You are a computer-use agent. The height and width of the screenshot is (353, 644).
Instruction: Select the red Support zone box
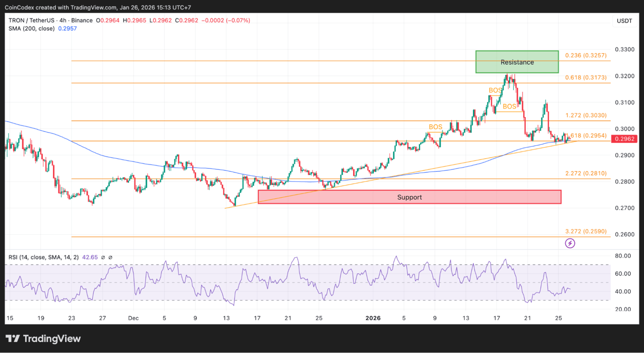(x=409, y=197)
